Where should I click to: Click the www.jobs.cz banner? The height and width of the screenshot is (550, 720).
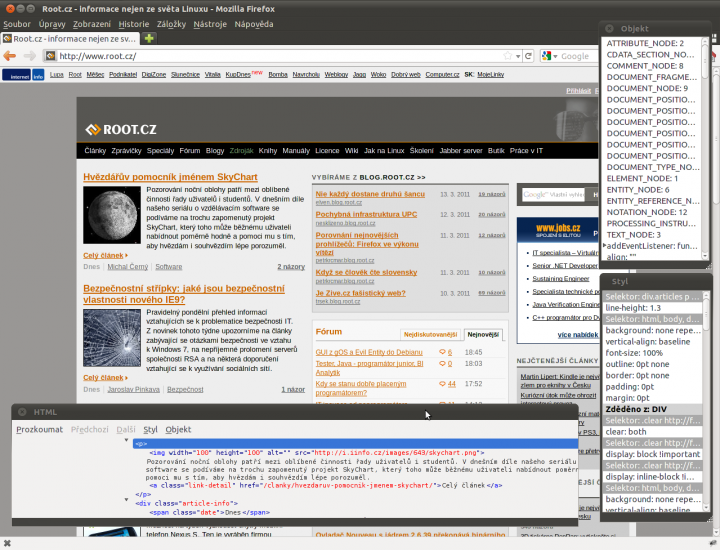click(558, 230)
